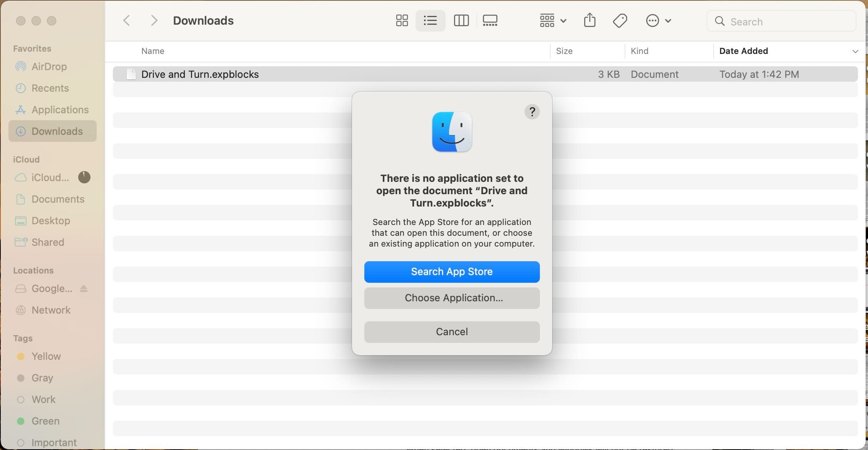The width and height of the screenshot is (868, 450).
Task: Click the 'Today at 1:42 PM' date cell
Action: tap(759, 74)
